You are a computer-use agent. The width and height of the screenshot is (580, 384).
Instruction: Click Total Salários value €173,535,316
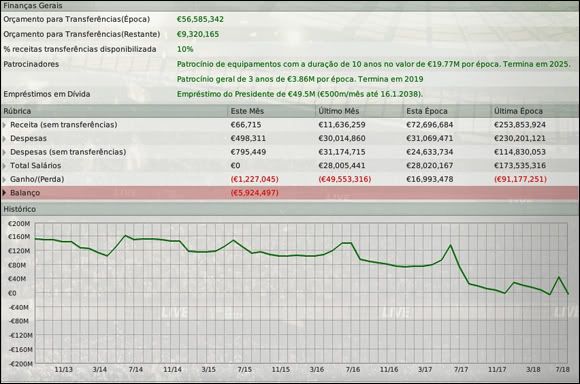pyautogui.click(x=520, y=165)
